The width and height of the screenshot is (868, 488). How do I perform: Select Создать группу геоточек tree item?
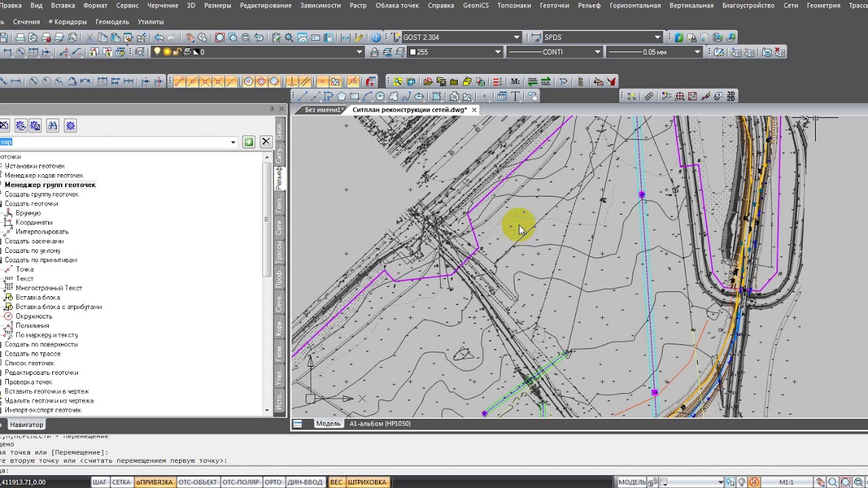[41, 194]
